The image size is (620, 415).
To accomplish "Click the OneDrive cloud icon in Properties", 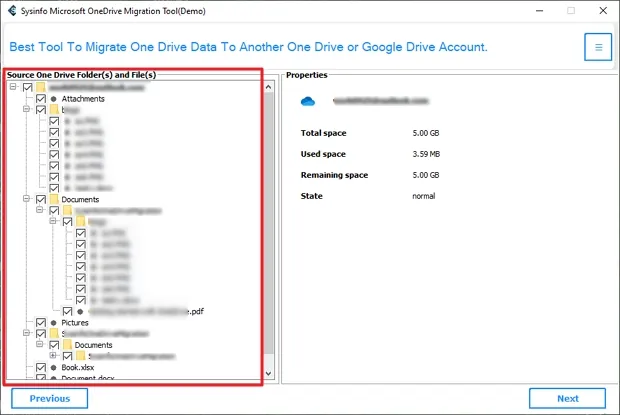I will (309, 101).
